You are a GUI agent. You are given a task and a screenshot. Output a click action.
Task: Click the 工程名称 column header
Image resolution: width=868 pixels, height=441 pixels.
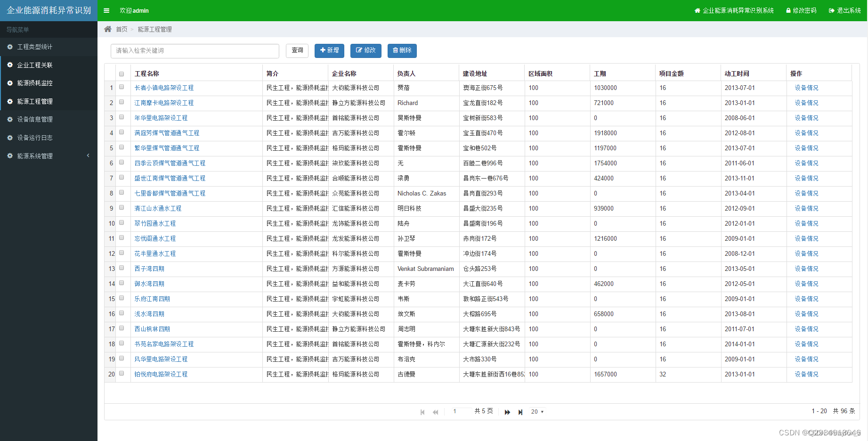(x=147, y=73)
